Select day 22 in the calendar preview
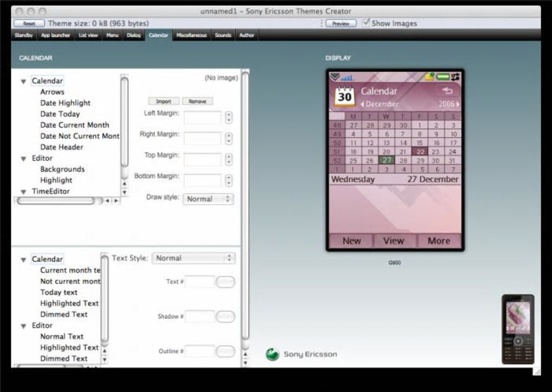Image resolution: width=552 pixels, height=392 pixels. click(x=419, y=152)
